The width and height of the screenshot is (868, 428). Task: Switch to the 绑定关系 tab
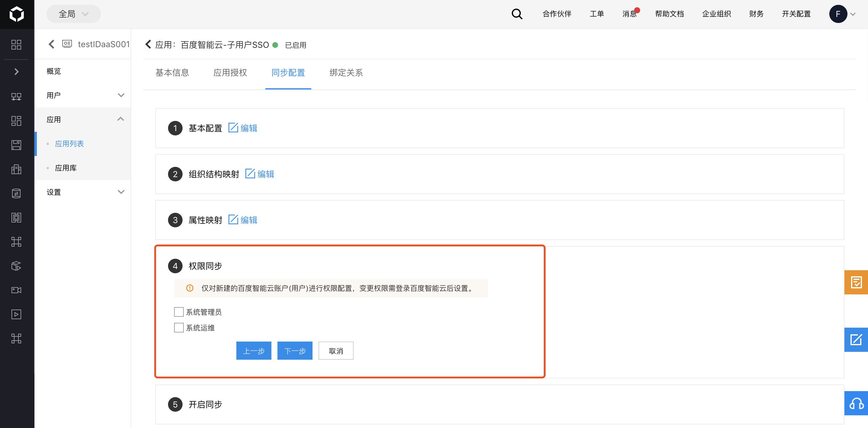[346, 73]
